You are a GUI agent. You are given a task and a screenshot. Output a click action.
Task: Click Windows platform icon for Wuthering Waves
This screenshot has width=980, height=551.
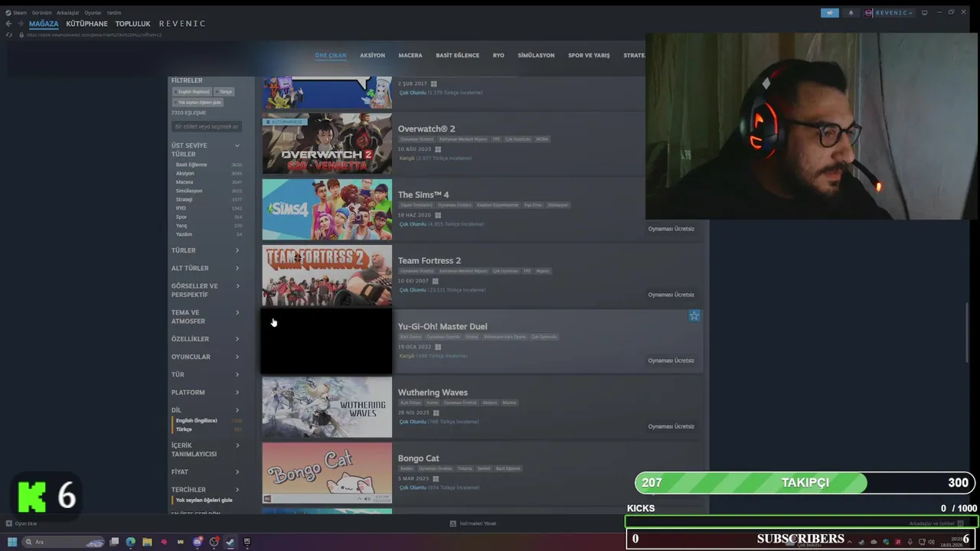pos(436,412)
